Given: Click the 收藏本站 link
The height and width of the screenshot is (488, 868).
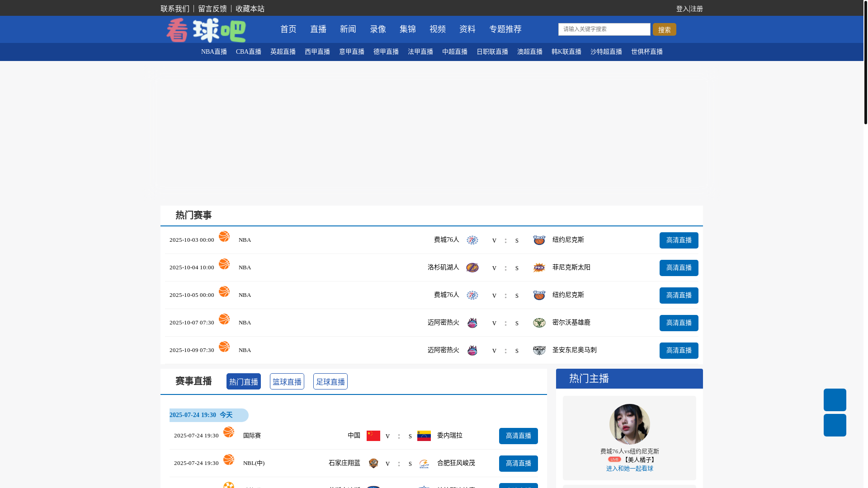Looking at the screenshot, I should tap(250, 9).
